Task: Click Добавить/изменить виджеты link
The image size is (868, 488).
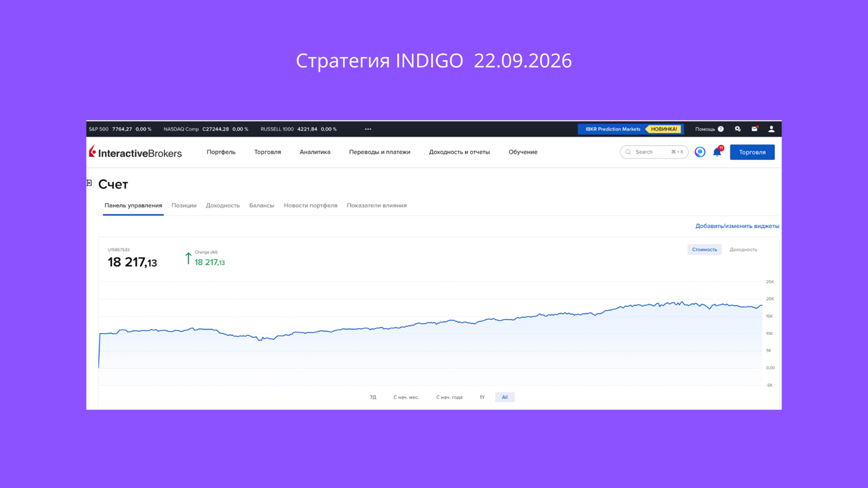Action: click(x=737, y=226)
